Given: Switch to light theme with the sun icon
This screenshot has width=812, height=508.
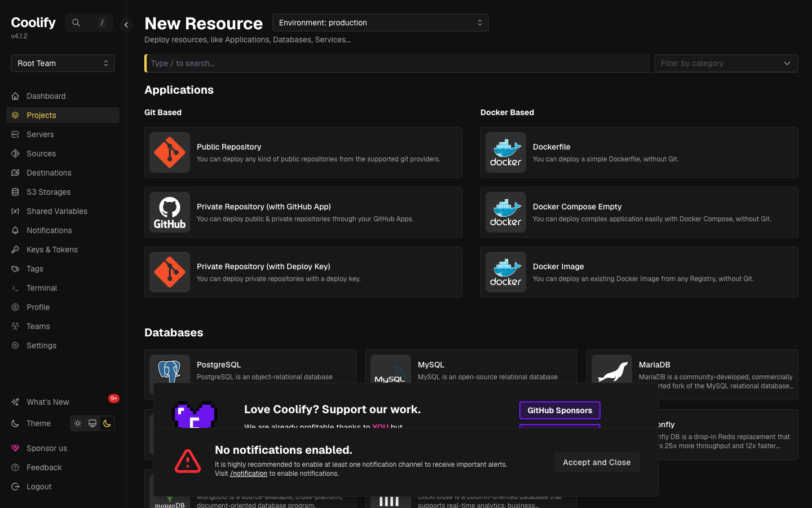Looking at the screenshot, I should click(78, 423).
